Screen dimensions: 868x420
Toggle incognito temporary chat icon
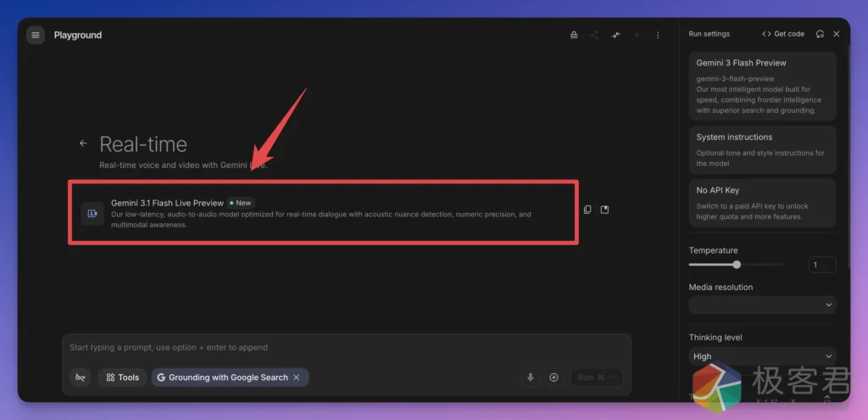click(x=575, y=35)
